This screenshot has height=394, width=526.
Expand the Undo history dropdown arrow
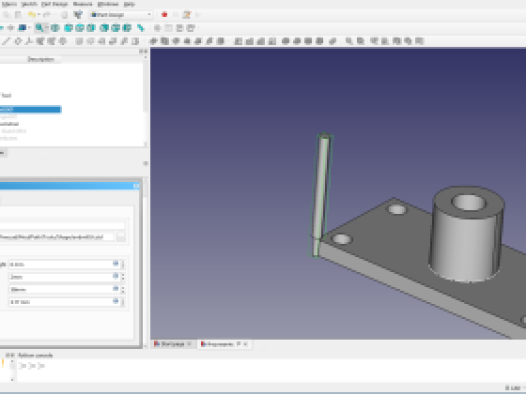pos(39,15)
